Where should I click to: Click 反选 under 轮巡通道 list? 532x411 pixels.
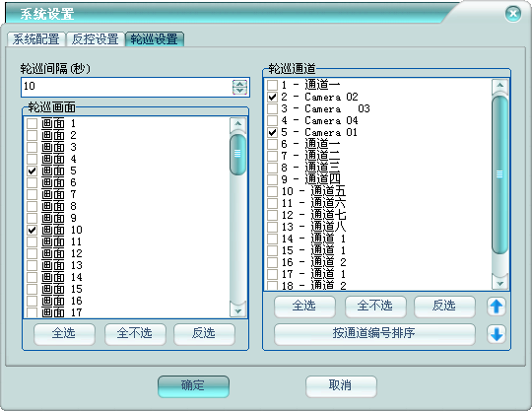[x=444, y=307]
